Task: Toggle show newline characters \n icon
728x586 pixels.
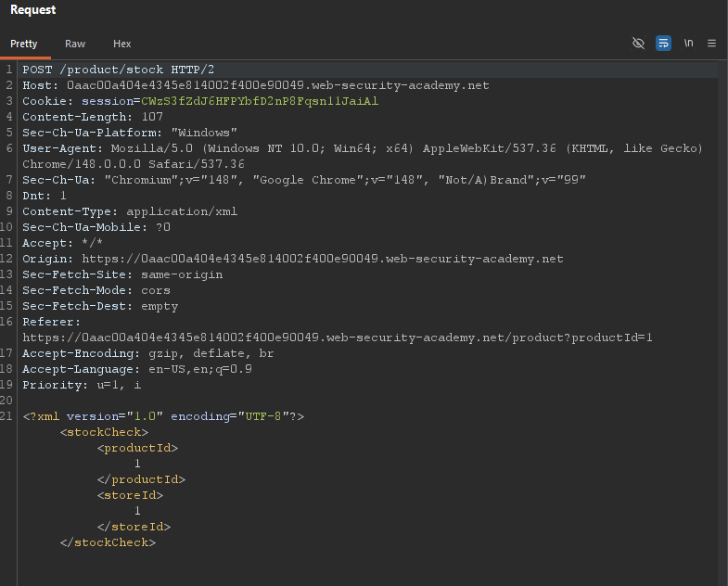Action: tap(688, 44)
